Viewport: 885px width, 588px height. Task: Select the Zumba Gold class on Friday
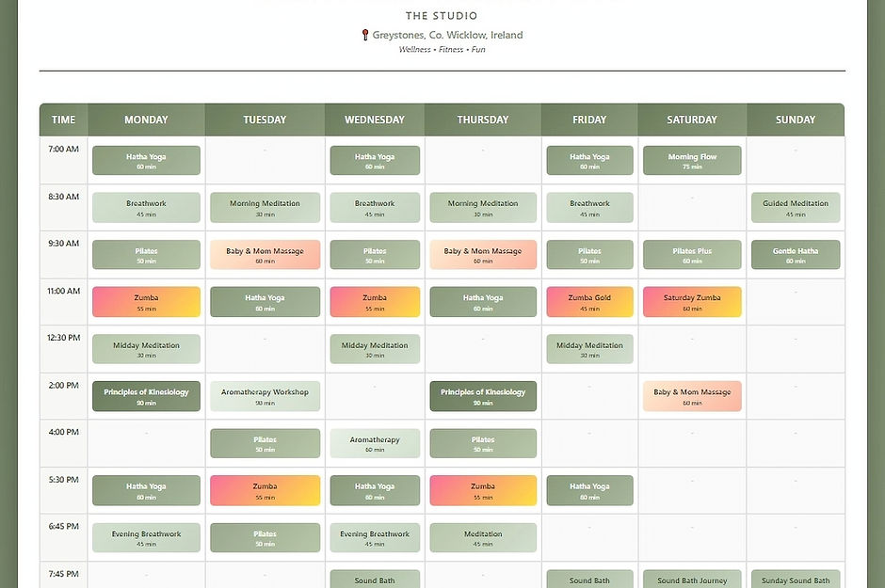coord(589,301)
